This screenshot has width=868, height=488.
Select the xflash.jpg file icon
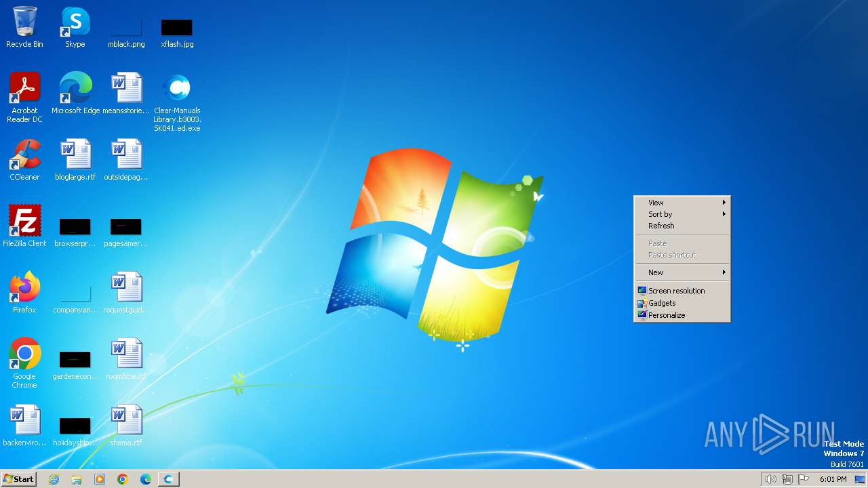[177, 32]
